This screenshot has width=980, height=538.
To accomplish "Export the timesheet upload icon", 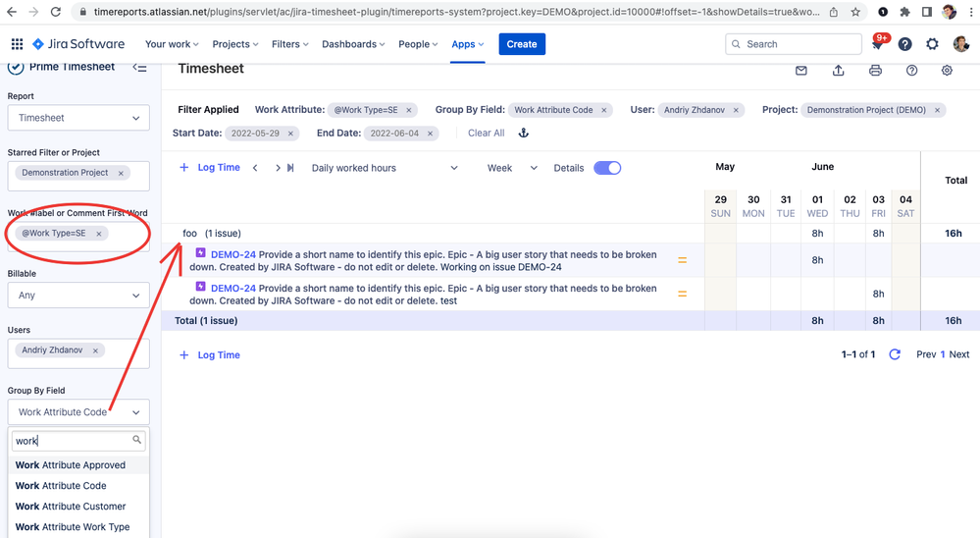I will 838,71.
